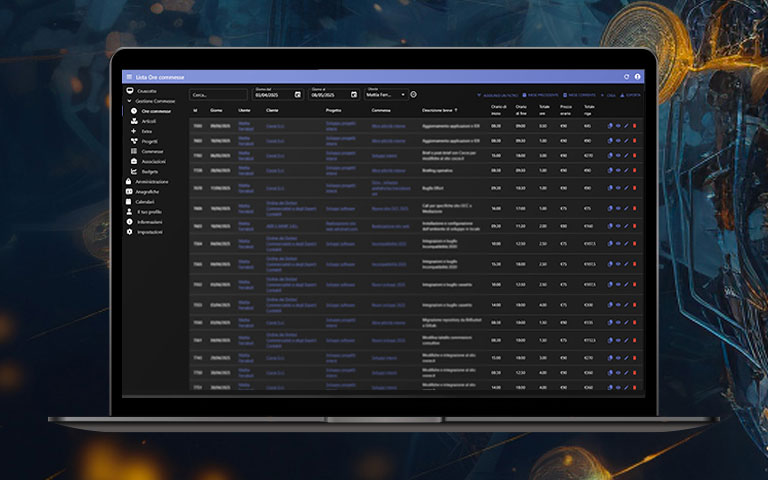Open the Giorno al calendar picker
The width and height of the screenshot is (768, 480).
point(354,95)
